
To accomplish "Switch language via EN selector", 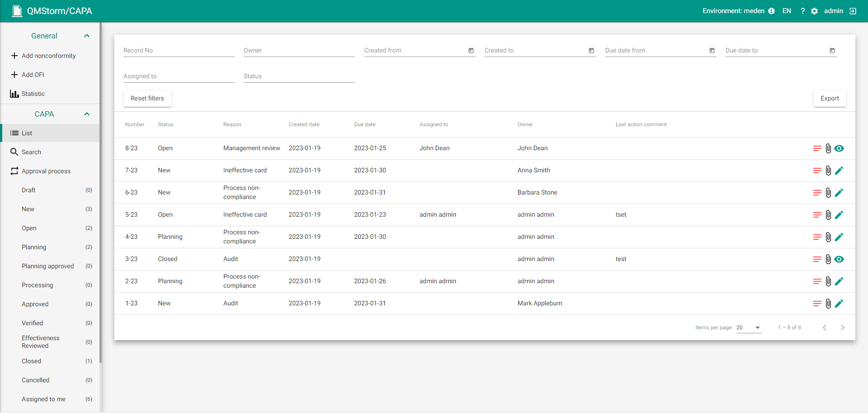I will 787,11.
